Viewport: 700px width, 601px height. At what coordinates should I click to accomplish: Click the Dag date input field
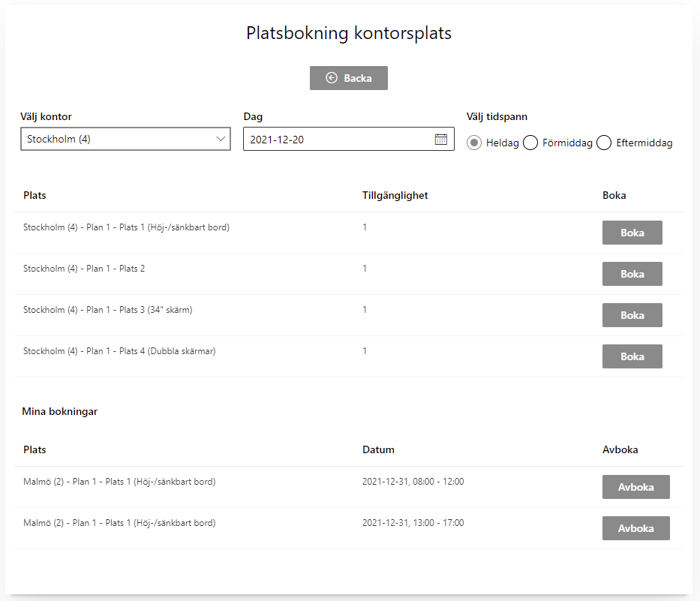click(349, 139)
